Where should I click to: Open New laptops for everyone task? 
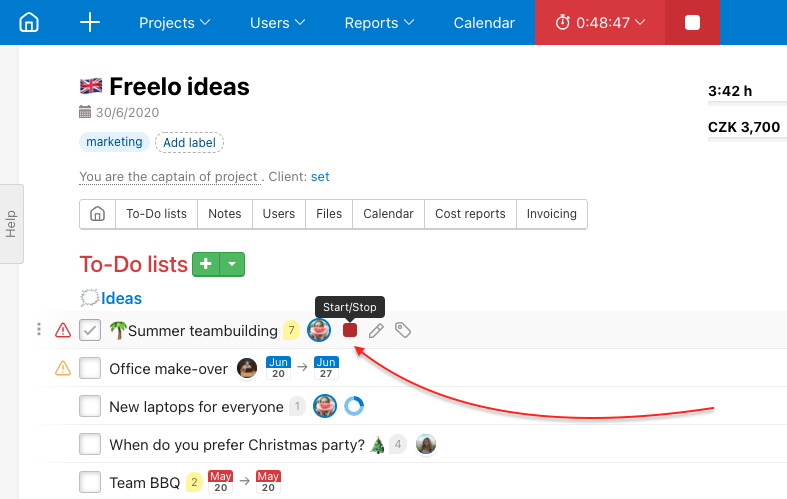pos(196,407)
